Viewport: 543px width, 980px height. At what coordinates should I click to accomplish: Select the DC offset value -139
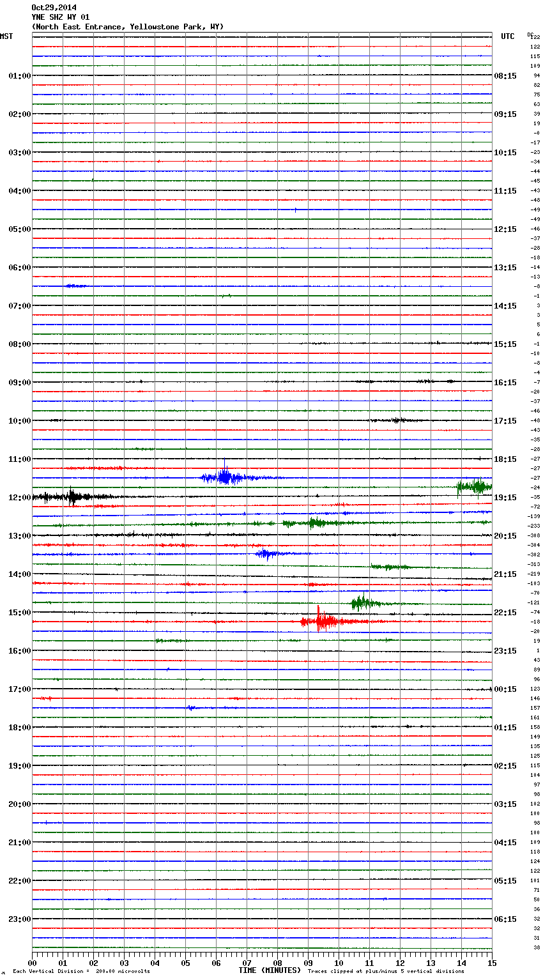pos(533,516)
